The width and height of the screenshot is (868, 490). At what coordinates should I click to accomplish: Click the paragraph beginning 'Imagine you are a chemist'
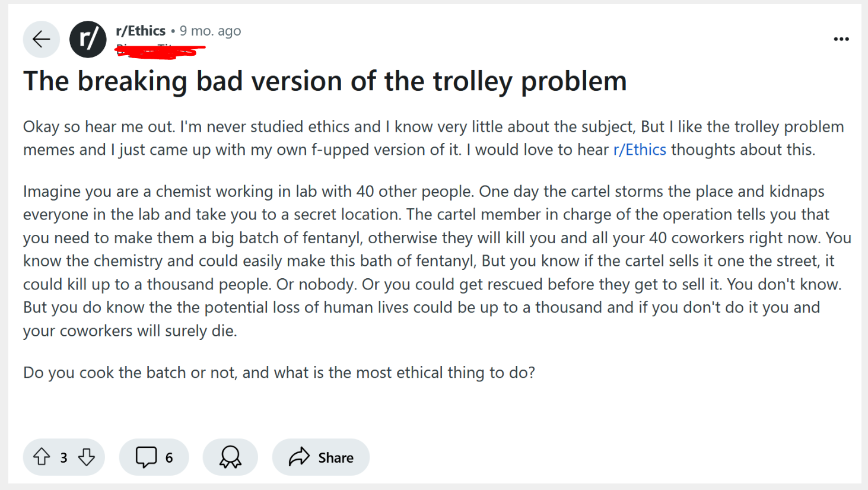click(x=415, y=261)
